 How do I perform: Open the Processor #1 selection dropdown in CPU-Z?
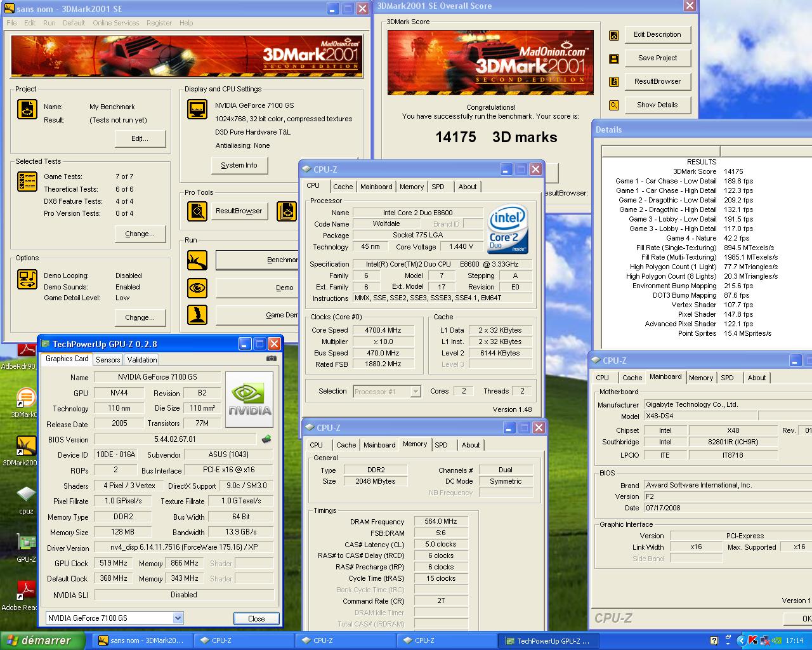416,392
